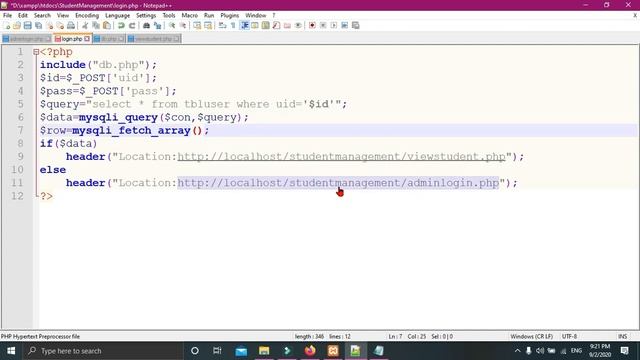Toggle synchronize horizontal scrolling icon

(x=208, y=26)
